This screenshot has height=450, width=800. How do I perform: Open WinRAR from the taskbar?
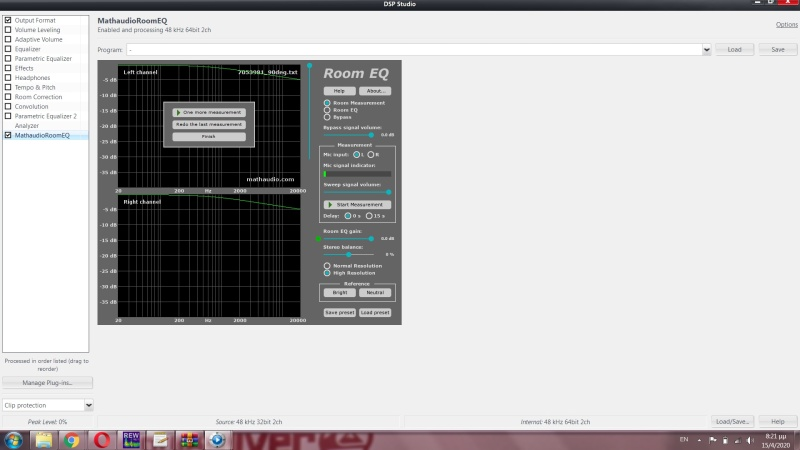point(188,439)
